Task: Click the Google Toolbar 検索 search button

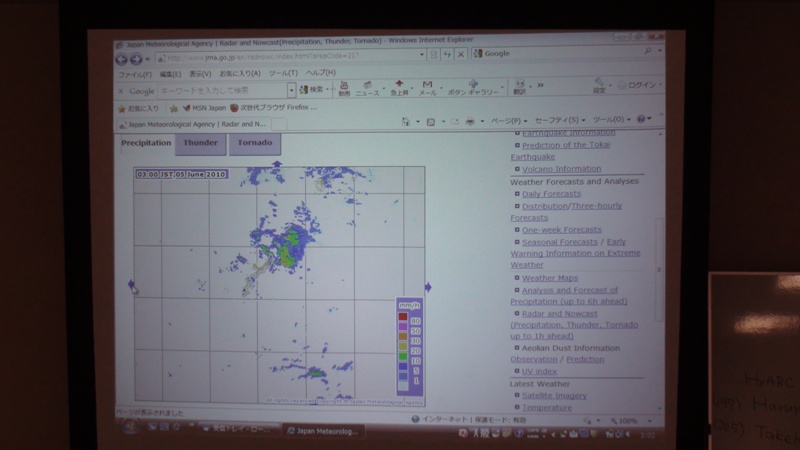Action: [x=312, y=90]
